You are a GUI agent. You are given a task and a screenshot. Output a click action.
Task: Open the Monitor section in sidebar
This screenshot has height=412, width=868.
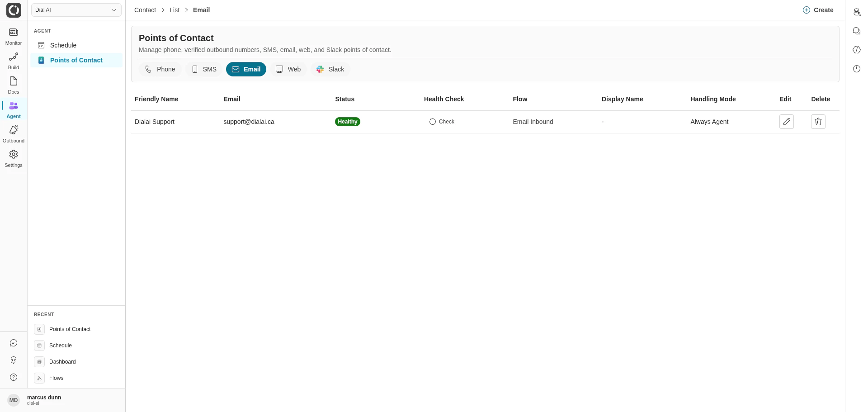(14, 37)
